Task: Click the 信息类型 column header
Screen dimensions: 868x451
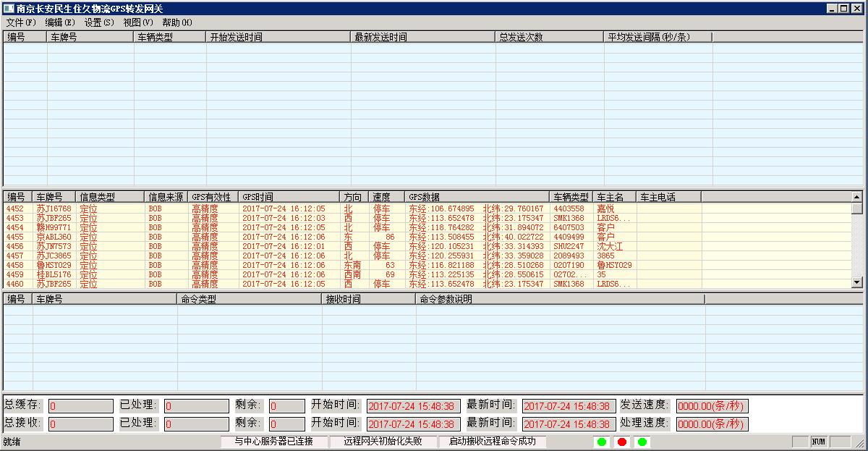Action: point(110,197)
